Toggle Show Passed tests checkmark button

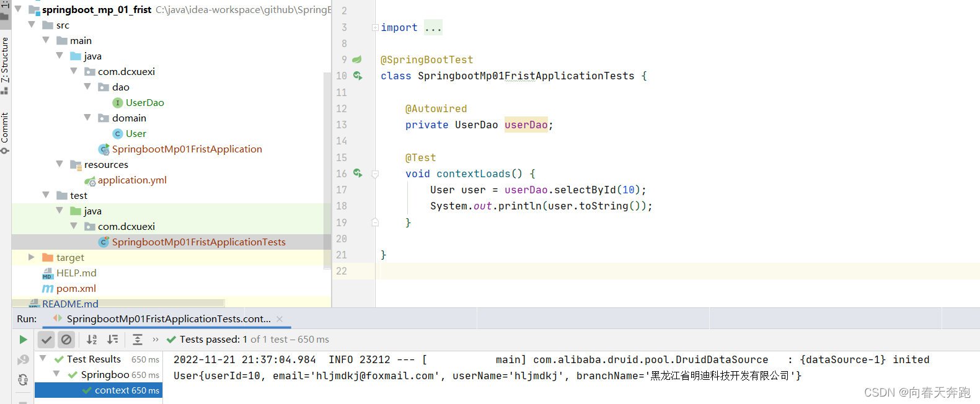[46, 340]
